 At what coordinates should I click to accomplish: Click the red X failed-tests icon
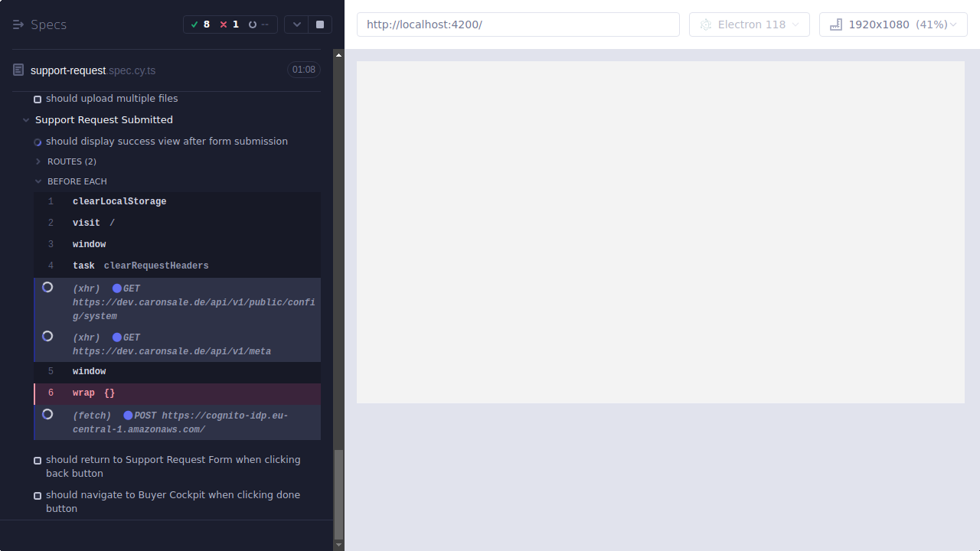click(x=223, y=24)
